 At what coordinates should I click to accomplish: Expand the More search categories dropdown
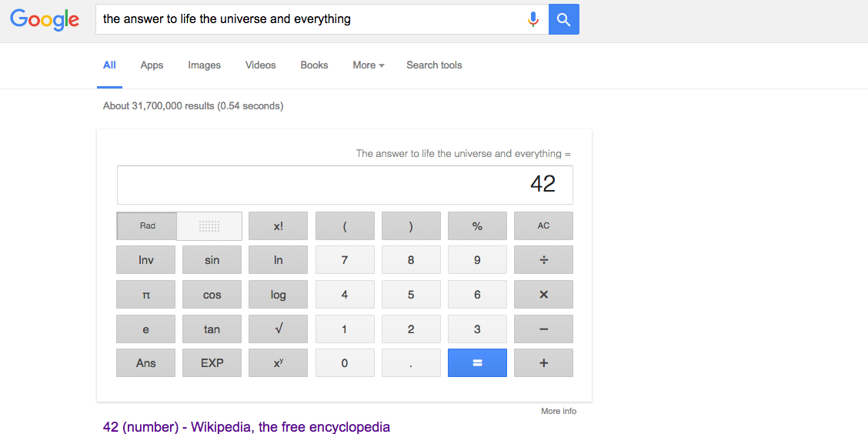(x=368, y=65)
